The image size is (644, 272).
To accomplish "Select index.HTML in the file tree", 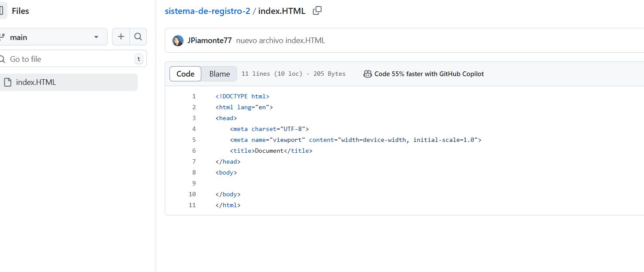I will (36, 82).
